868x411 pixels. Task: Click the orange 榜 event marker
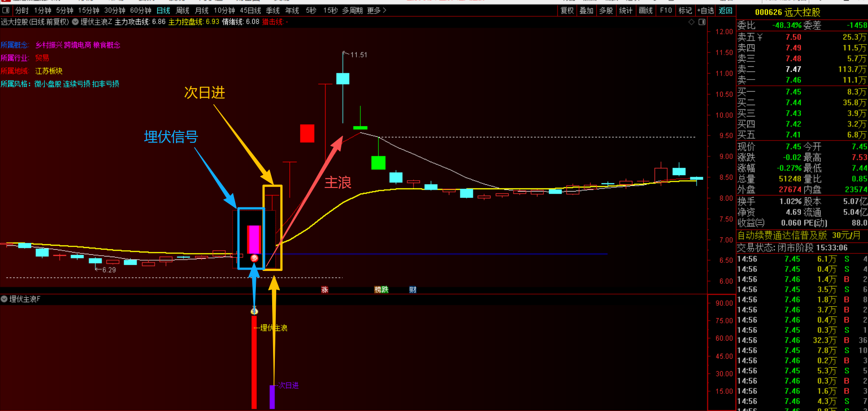[x=378, y=290]
